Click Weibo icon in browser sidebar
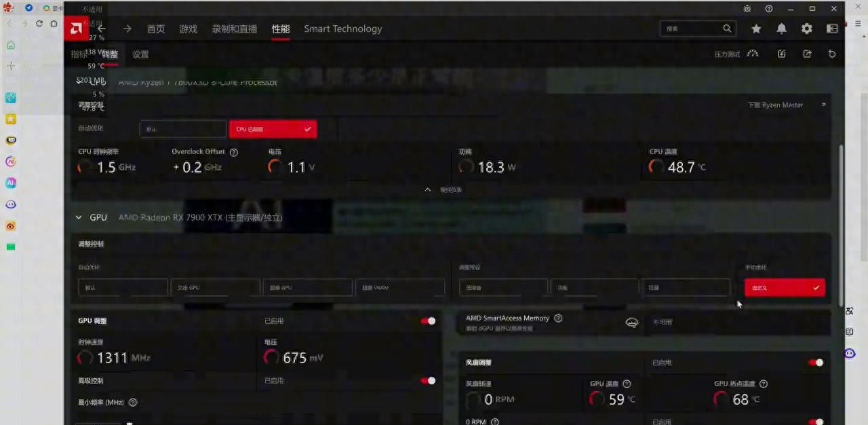Screen dimensions: 868x425 click(11, 225)
